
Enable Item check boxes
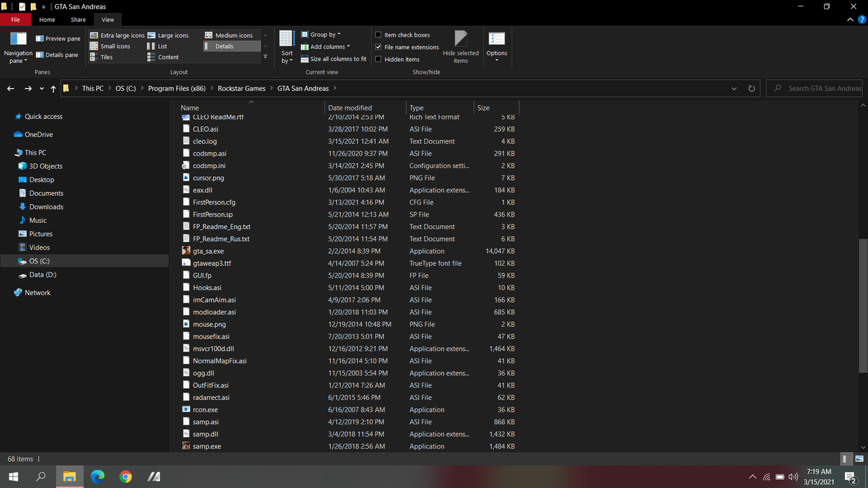tap(378, 35)
